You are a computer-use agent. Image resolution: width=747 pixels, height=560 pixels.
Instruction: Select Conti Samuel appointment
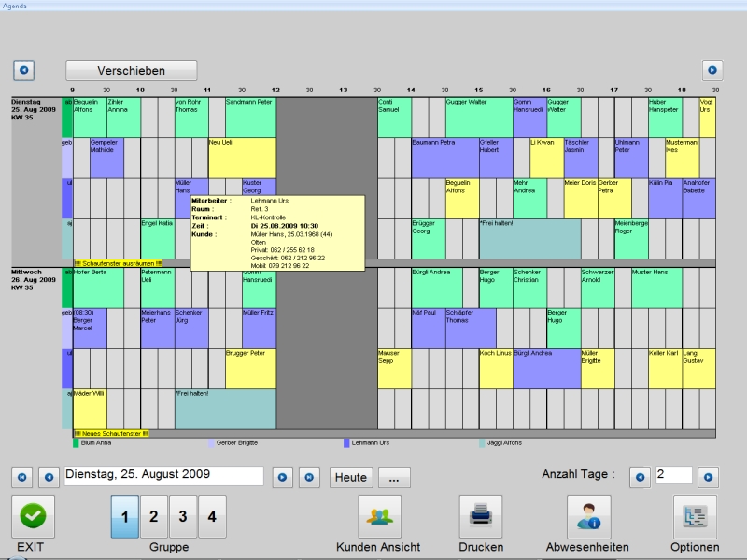click(394, 118)
